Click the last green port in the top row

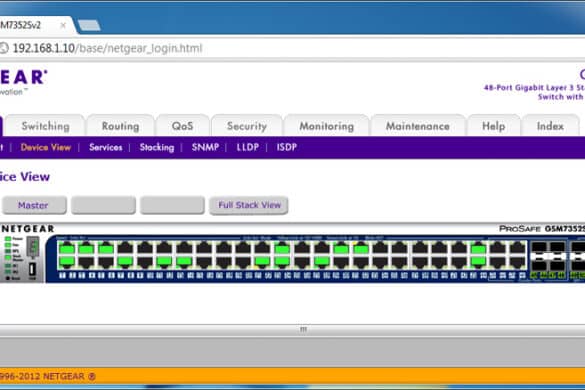tap(478, 249)
